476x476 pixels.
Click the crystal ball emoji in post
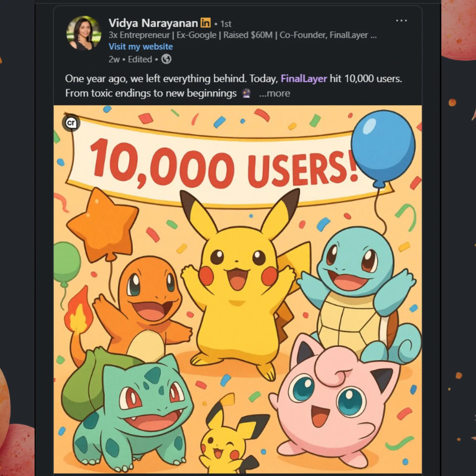coord(246,93)
